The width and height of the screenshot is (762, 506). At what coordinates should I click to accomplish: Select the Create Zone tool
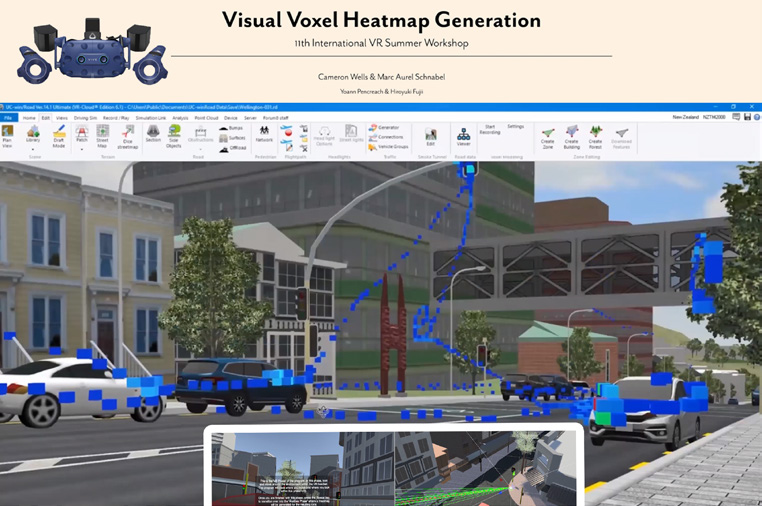point(548,137)
